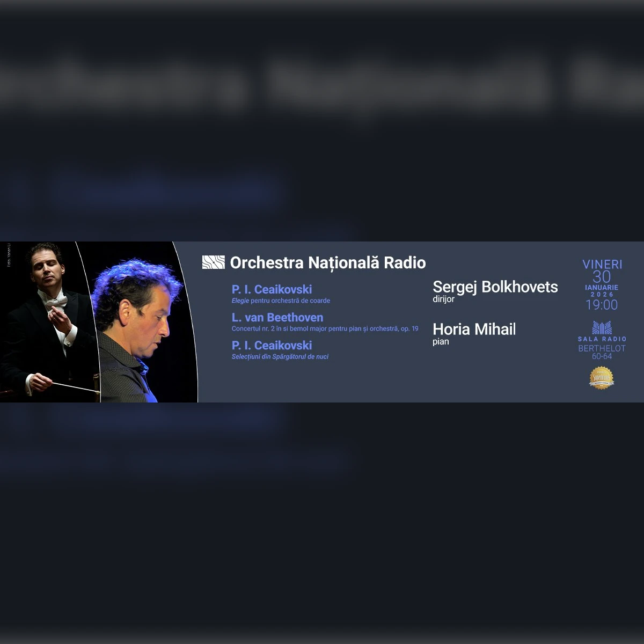
Task: Click the wave-shaped Orchestra Națională Radio logo
Action: 213,262
